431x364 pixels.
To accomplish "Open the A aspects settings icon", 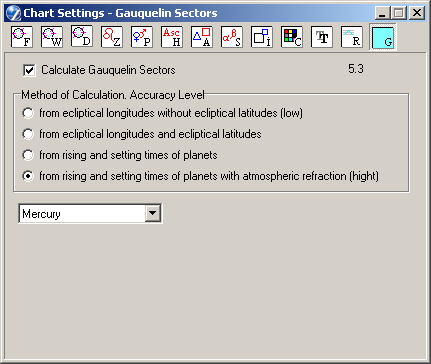I will click(202, 37).
